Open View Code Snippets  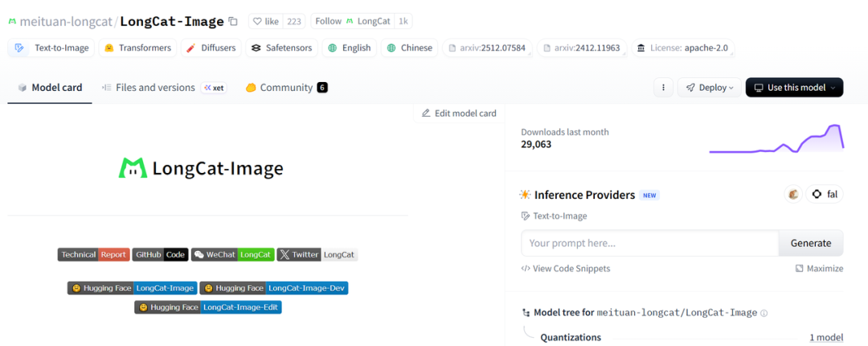coord(566,269)
